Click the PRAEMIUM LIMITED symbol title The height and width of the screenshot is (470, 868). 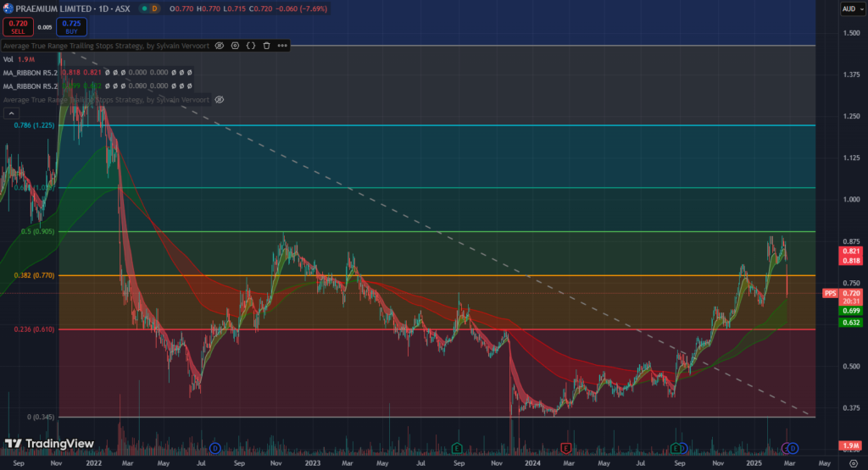pos(53,8)
